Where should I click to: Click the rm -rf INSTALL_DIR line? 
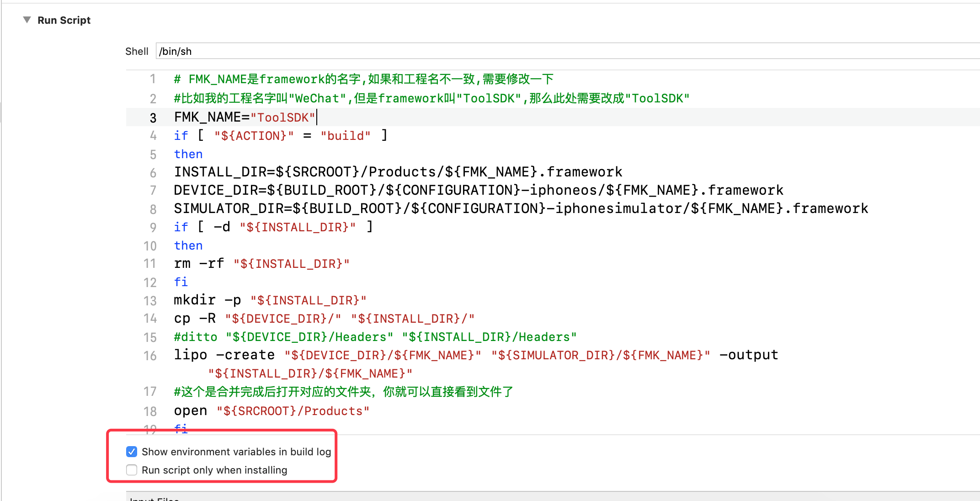[x=261, y=264]
